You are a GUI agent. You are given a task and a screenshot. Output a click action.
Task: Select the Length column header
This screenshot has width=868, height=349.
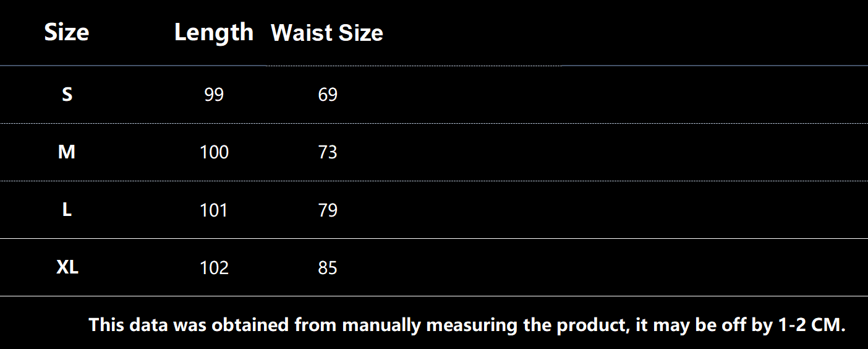[214, 32]
